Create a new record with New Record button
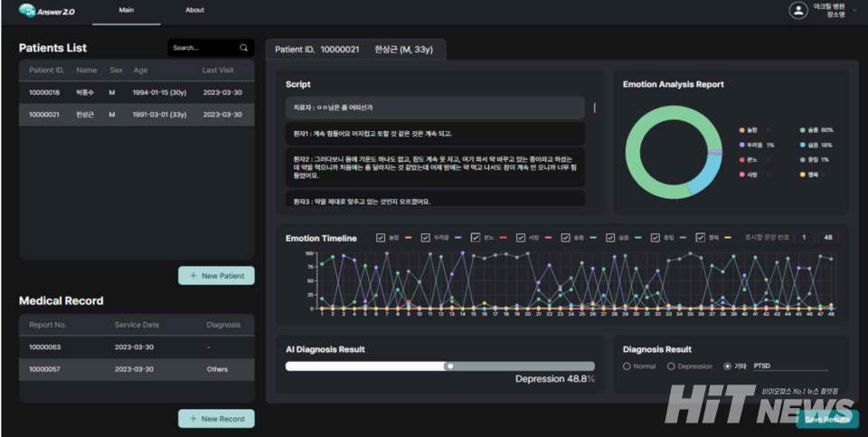This screenshot has height=437, width=868. pyautogui.click(x=216, y=419)
